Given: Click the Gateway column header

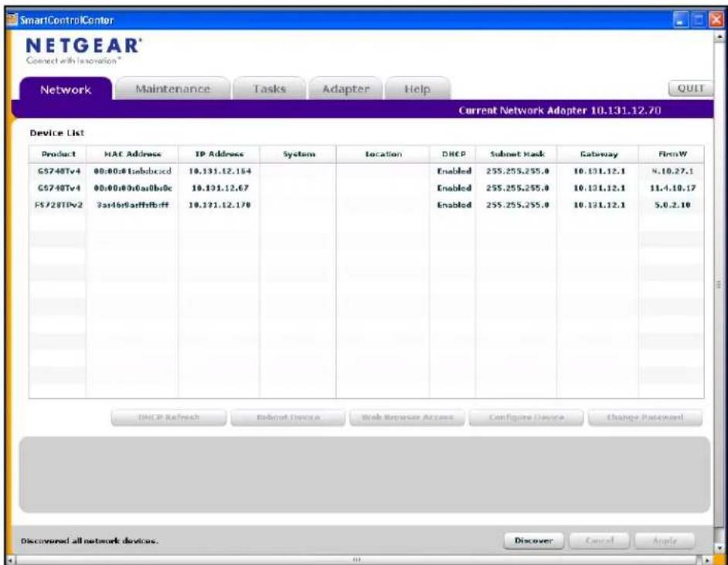Looking at the screenshot, I should pyautogui.click(x=598, y=154).
